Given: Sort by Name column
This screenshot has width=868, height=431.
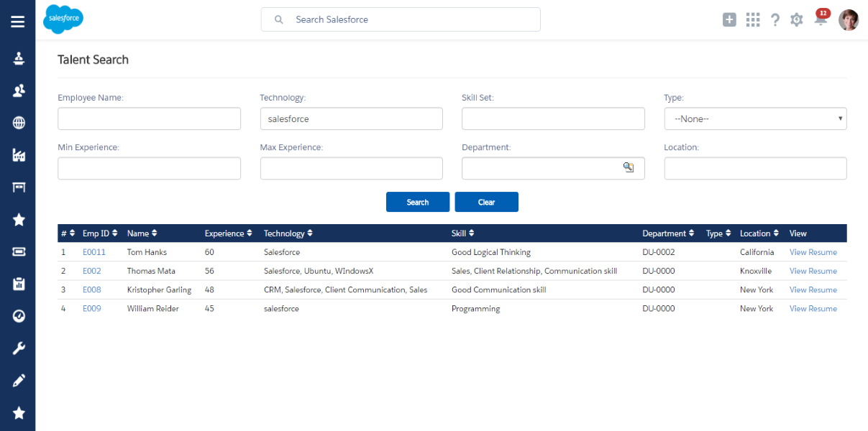Looking at the screenshot, I should click(142, 233).
